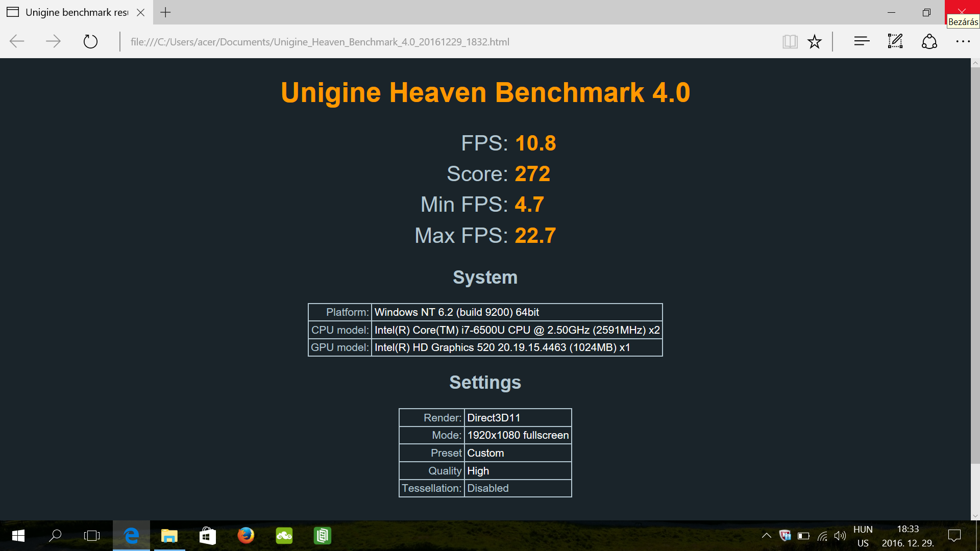Screen dimensions: 980x551
Task: Switch to Microsoft Edge on taskbar
Action: pyautogui.click(x=131, y=536)
